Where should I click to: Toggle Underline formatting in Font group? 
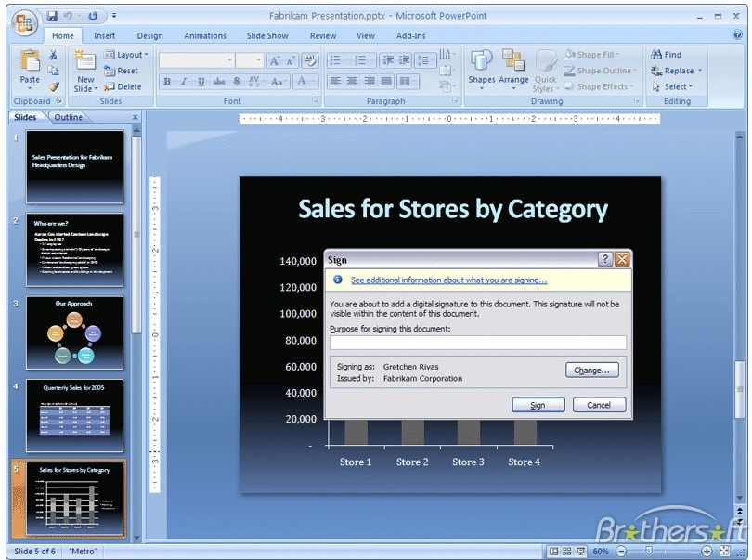[x=201, y=81]
